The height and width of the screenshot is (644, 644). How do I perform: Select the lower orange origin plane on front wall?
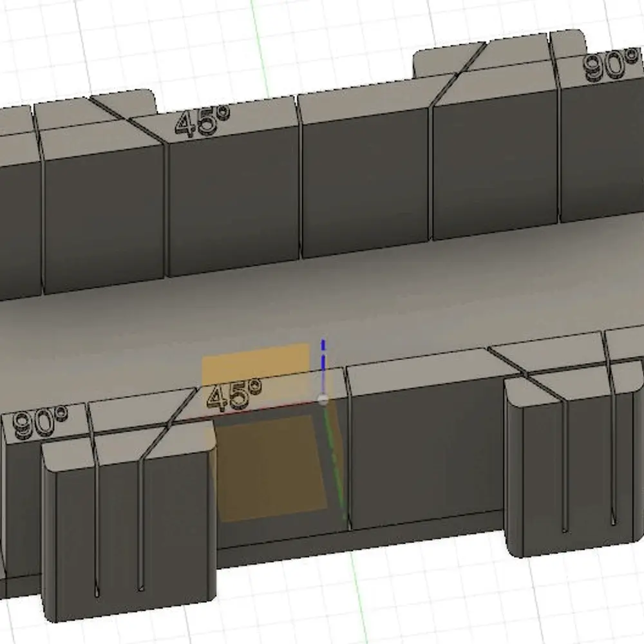[271, 468]
